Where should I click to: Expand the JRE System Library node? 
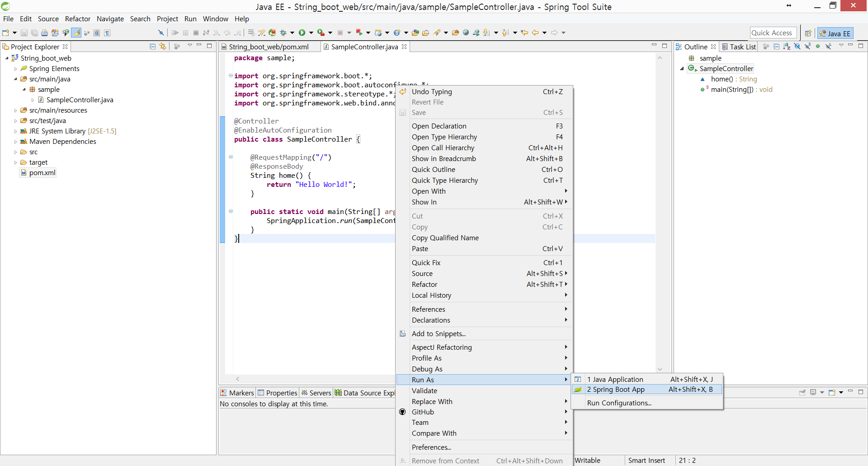click(x=15, y=131)
